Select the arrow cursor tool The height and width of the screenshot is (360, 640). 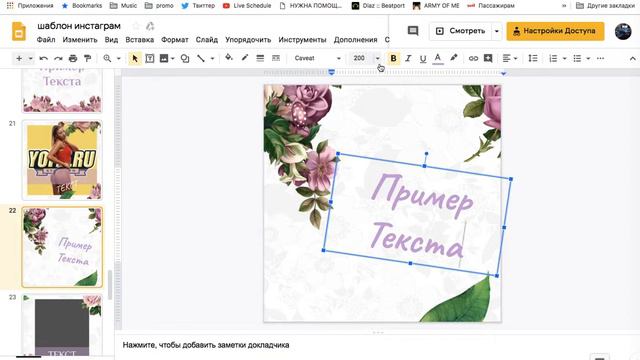tap(135, 58)
